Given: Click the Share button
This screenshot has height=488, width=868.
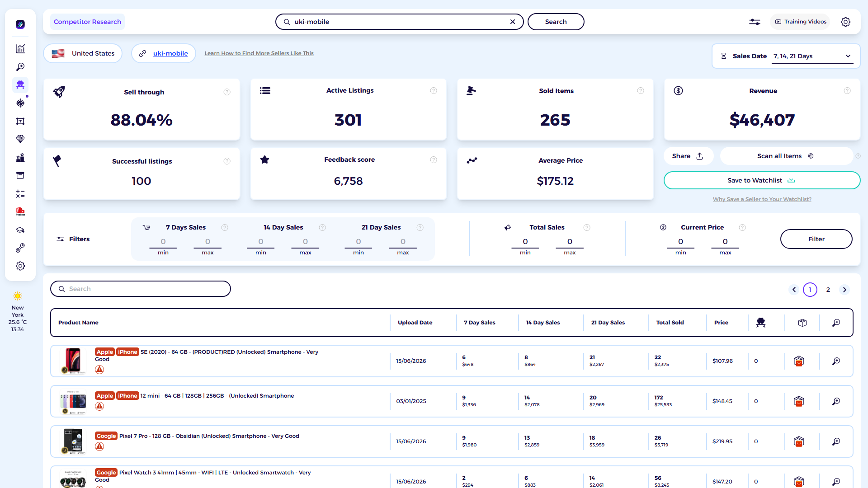Looking at the screenshot, I should 688,156.
